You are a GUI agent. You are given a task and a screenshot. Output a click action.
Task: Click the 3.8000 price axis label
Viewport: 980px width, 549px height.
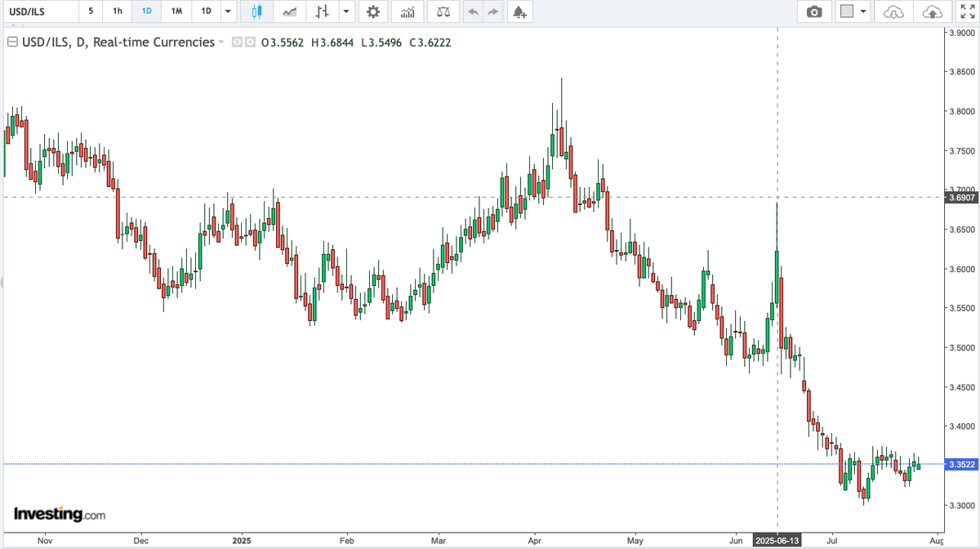point(961,112)
